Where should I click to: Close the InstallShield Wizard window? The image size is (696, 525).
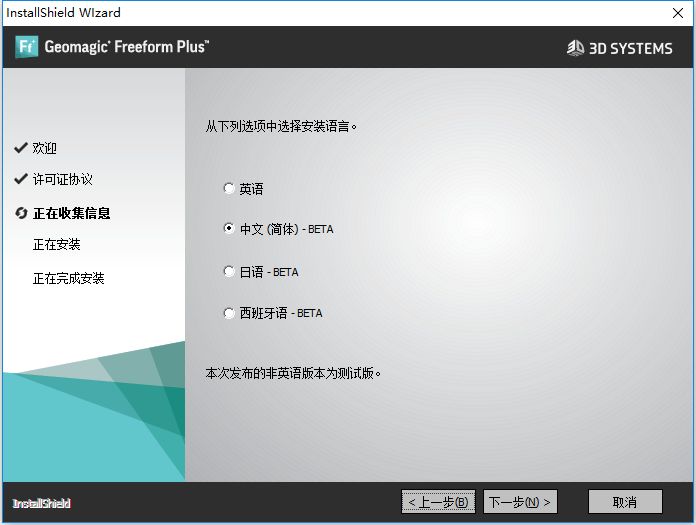677,13
